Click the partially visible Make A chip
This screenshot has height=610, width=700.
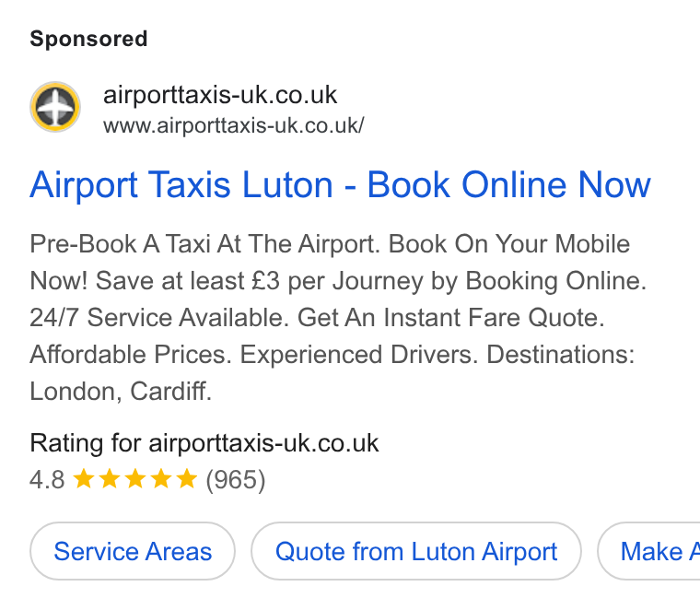pos(648,551)
